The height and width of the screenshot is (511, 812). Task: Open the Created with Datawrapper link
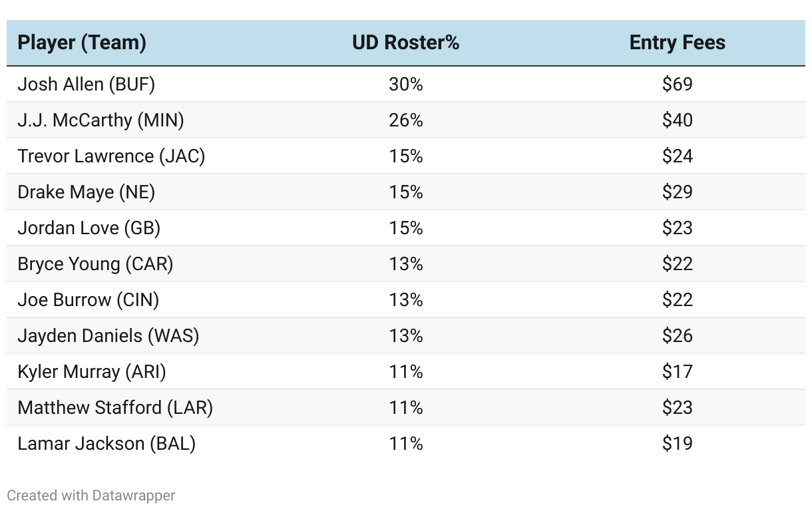(x=91, y=496)
